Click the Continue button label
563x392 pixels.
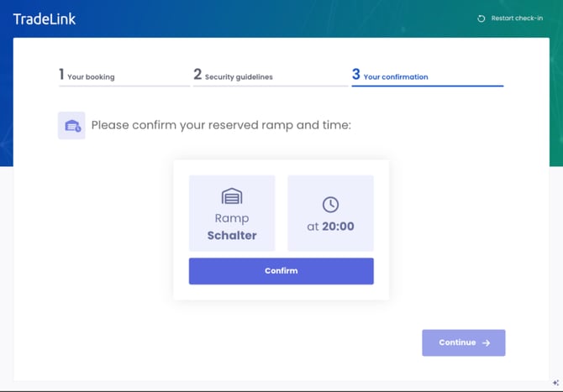click(457, 342)
